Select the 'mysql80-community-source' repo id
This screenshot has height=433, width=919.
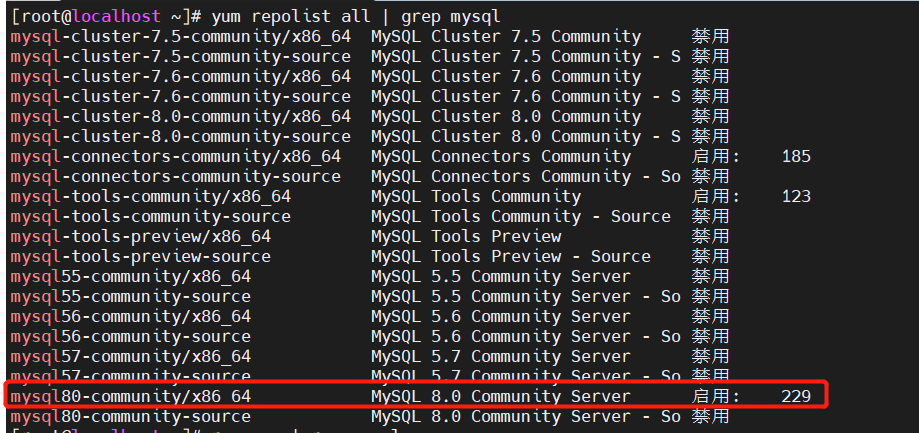pyautogui.click(x=131, y=417)
